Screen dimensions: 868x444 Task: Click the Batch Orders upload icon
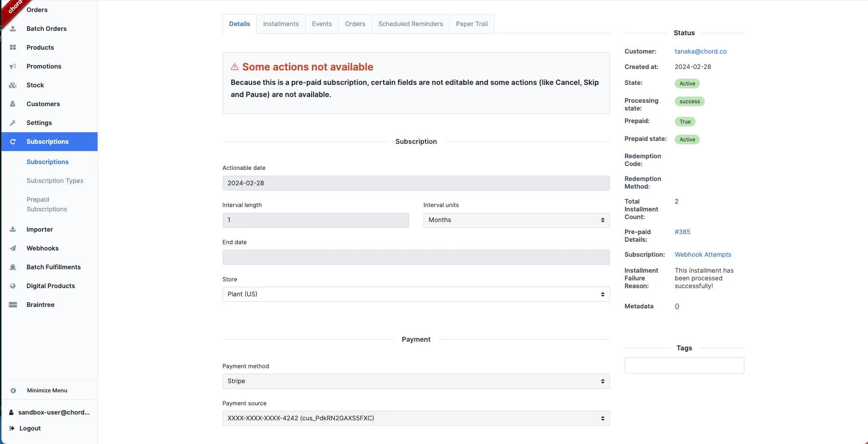coord(13,28)
